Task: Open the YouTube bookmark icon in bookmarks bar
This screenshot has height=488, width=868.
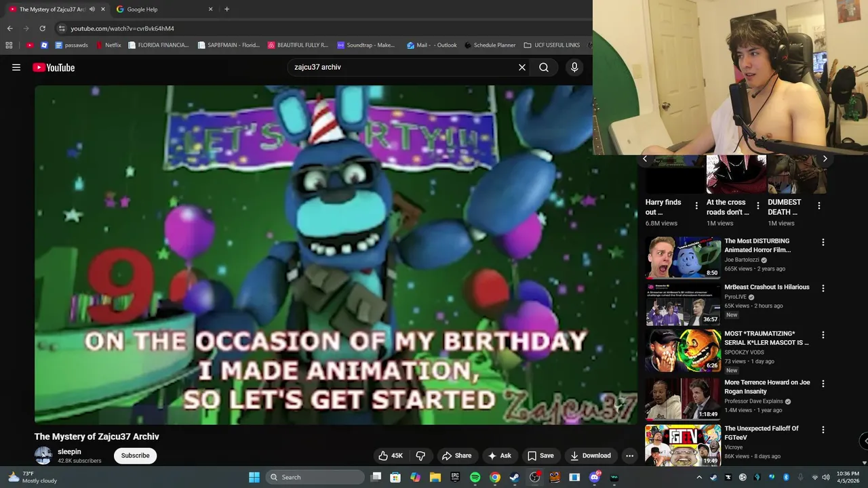Action: tap(30, 45)
